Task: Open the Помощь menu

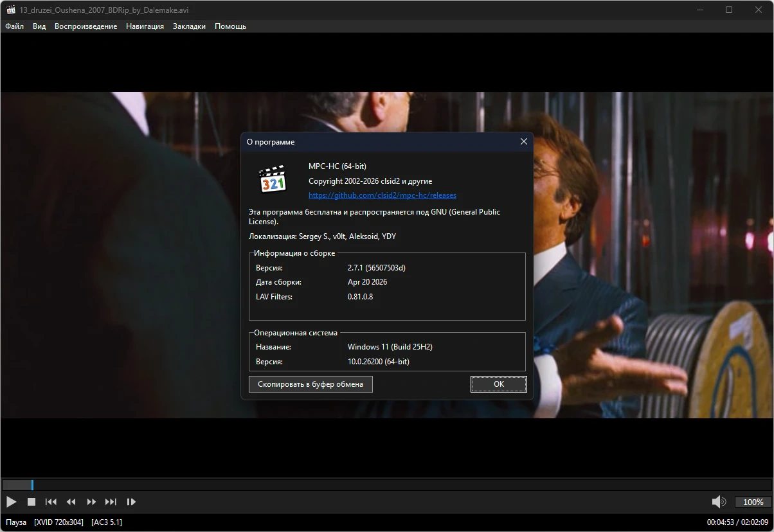Action: (230, 26)
